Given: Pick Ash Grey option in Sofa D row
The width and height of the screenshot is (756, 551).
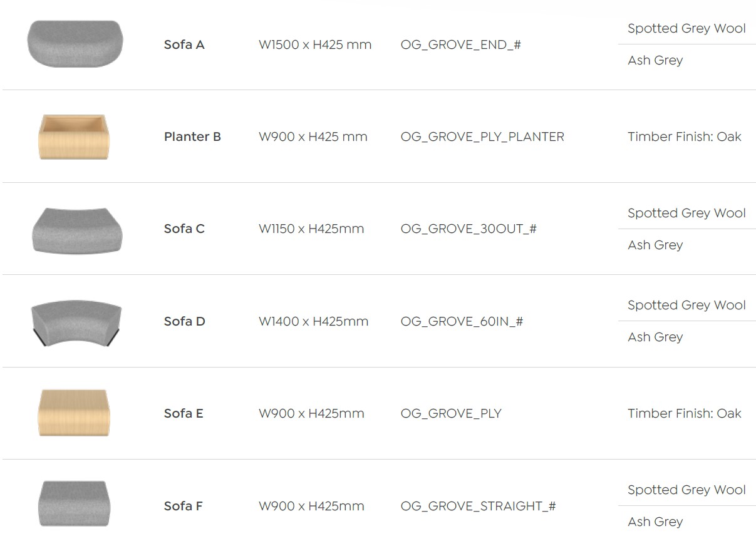Looking at the screenshot, I should point(655,337).
